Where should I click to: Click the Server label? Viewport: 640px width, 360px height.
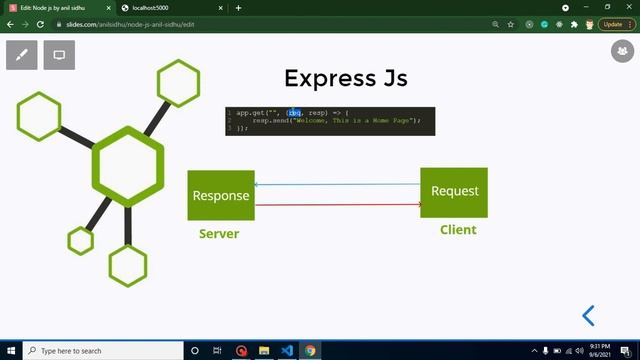click(219, 234)
